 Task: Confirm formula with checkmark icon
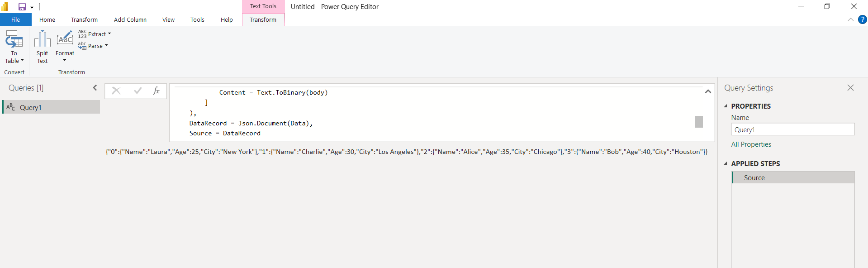coord(138,91)
